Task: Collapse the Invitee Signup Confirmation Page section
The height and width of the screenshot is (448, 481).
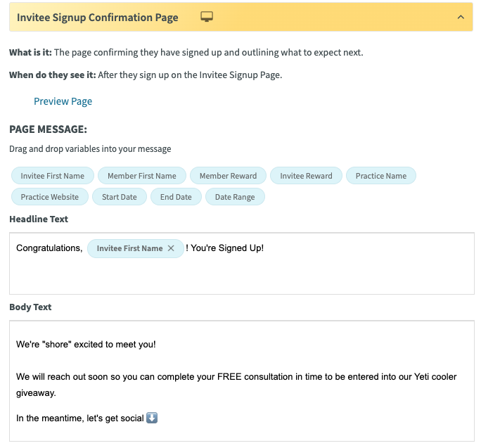Action: [x=461, y=17]
